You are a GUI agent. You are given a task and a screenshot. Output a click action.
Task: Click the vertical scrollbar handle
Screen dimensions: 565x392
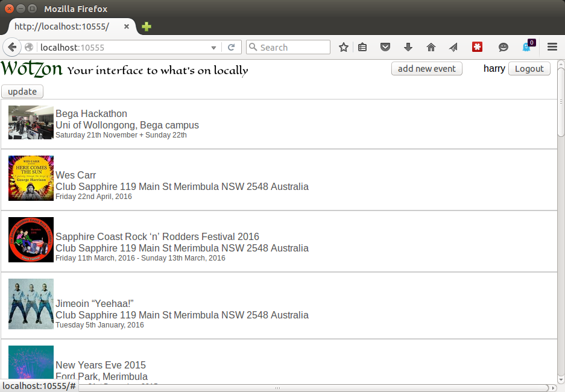pyautogui.click(x=561, y=103)
